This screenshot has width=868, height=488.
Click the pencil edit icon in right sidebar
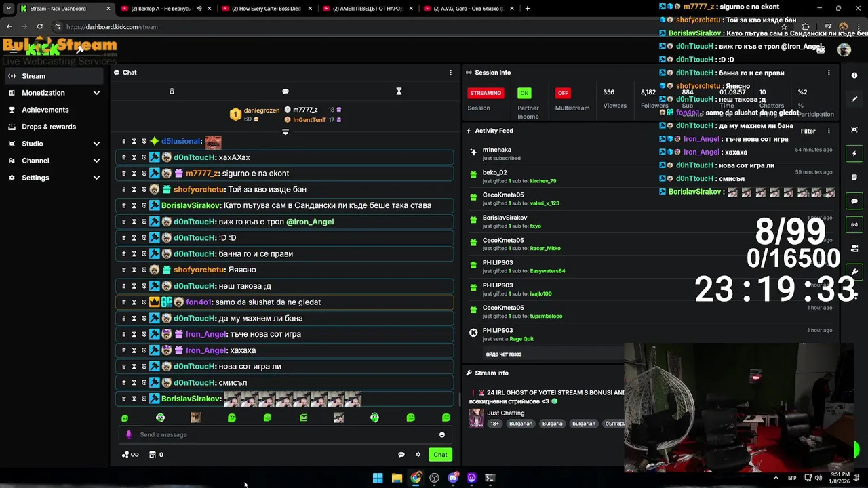(x=854, y=99)
